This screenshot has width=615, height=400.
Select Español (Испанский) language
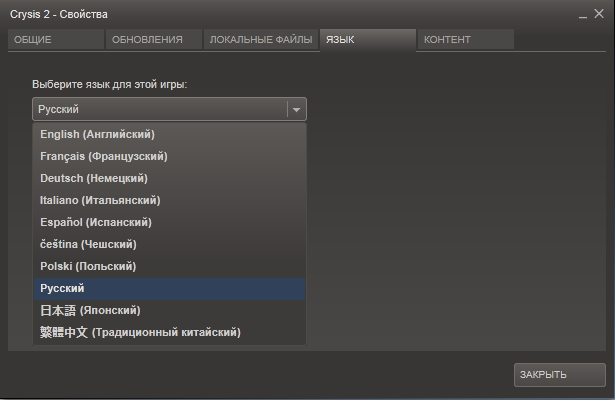pos(169,222)
